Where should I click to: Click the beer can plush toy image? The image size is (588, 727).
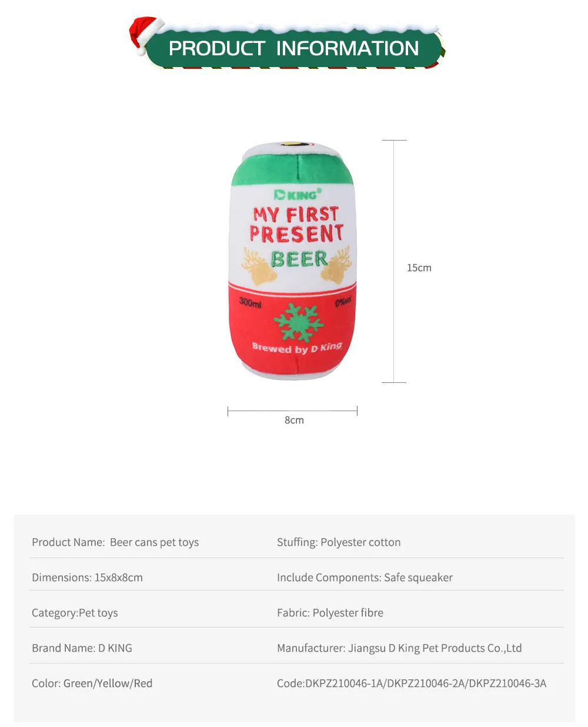click(293, 260)
